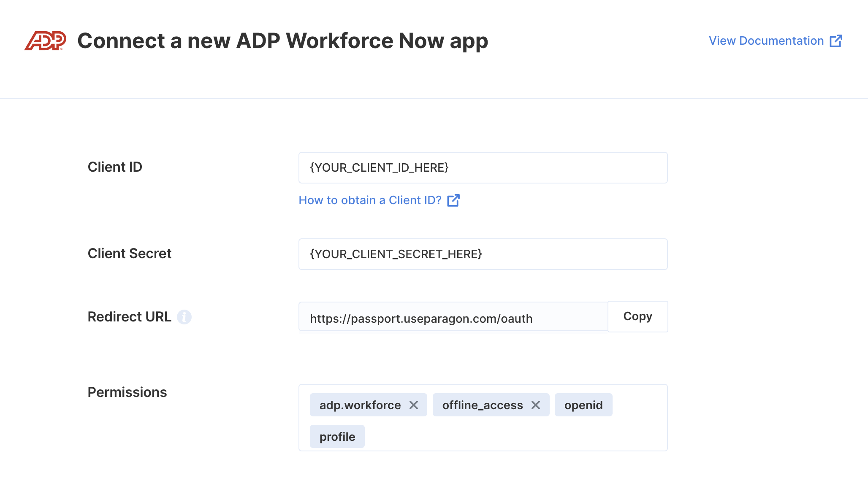Image resolution: width=868 pixels, height=502 pixels.
Task: Remove the adp.workforce permission tag
Action: [x=414, y=405]
